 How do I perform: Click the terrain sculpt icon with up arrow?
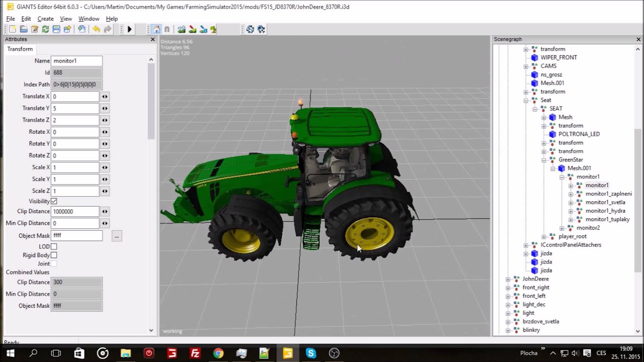[x=182, y=30]
